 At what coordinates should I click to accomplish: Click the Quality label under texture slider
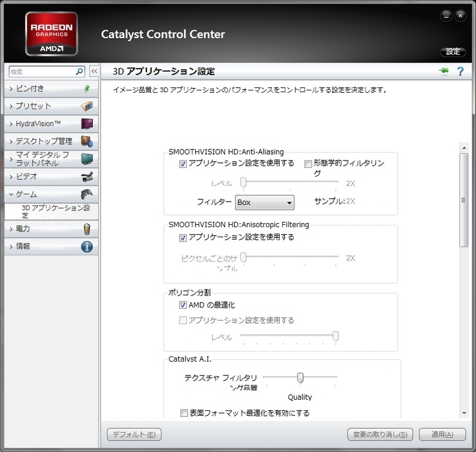point(300,397)
